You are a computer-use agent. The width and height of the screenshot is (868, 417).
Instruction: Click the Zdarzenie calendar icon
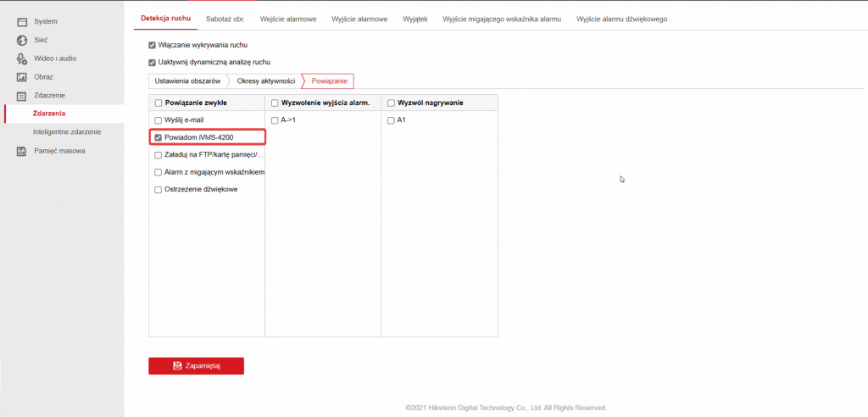(22, 96)
